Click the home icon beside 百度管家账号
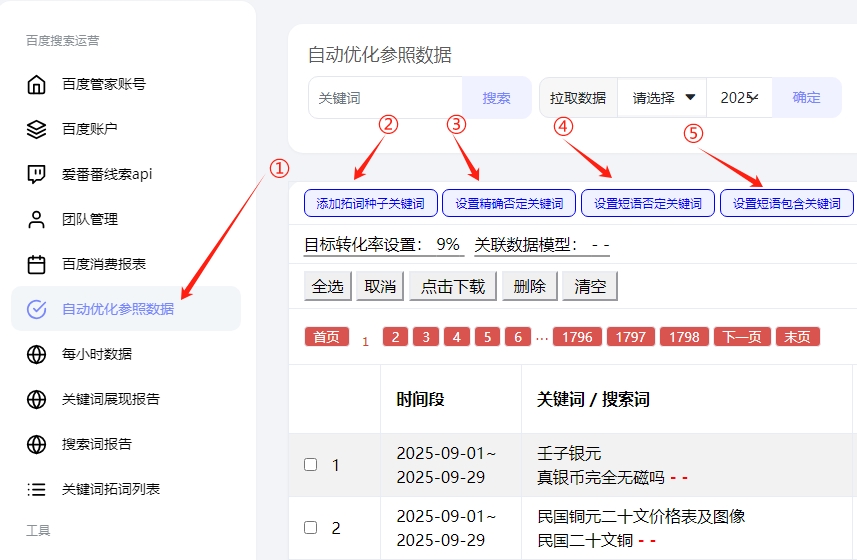This screenshot has height=560, width=857. 37,84
